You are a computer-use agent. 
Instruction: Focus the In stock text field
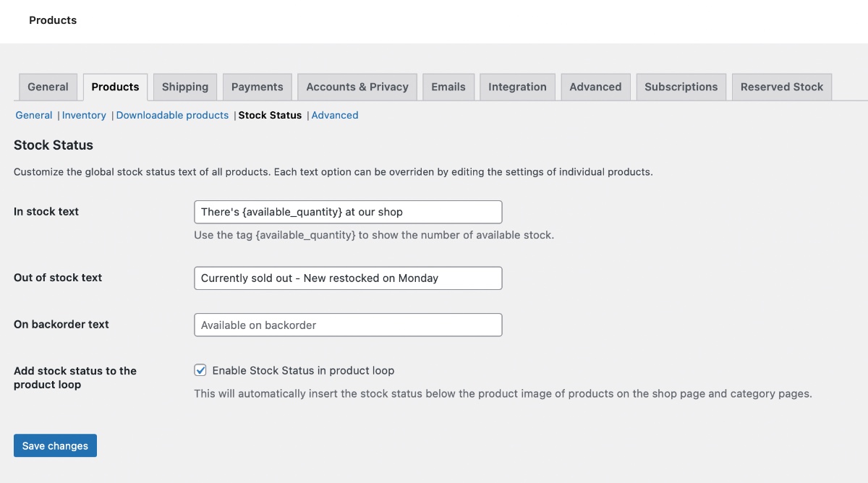348,212
